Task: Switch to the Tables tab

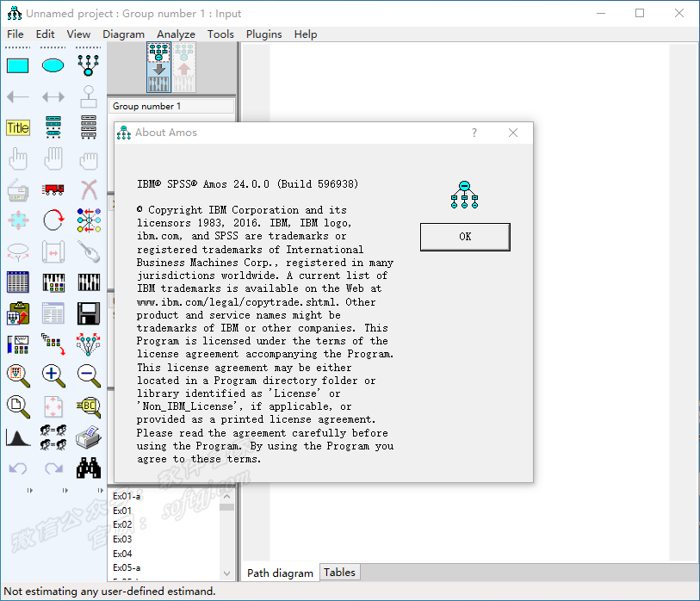Action: 339,572
